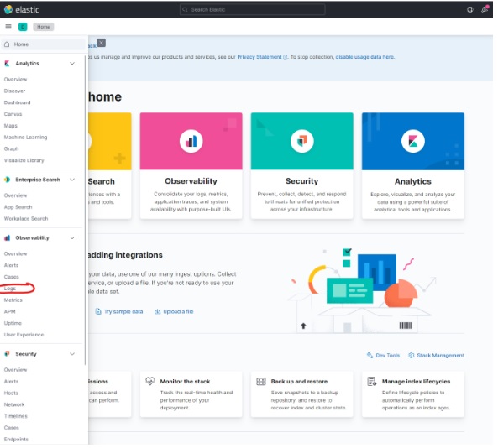This screenshot has height=448, width=498.
Task: Open Canvas under Analytics
Action: 13,114
